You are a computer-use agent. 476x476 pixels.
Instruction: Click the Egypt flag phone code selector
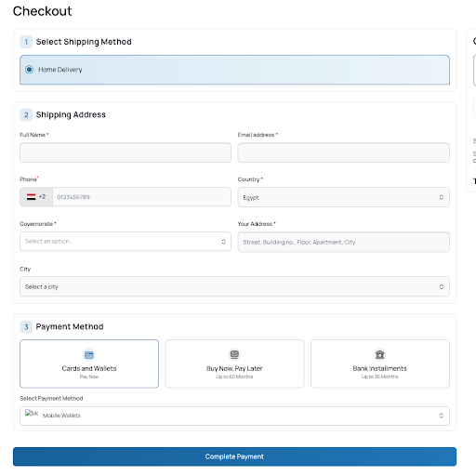click(36, 197)
